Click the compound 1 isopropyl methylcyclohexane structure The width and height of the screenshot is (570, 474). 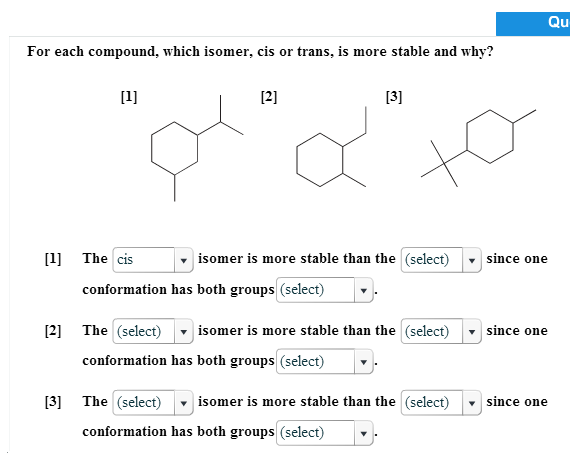point(197,148)
